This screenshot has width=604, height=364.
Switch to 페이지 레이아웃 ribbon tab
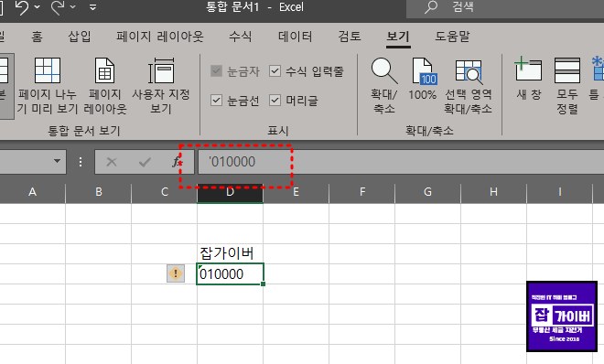click(x=160, y=37)
